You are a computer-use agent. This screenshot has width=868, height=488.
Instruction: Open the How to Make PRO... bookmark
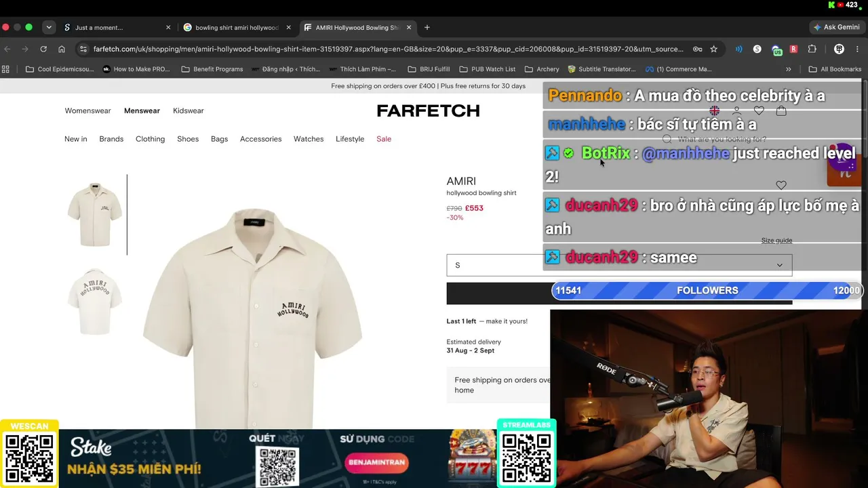tap(136, 69)
